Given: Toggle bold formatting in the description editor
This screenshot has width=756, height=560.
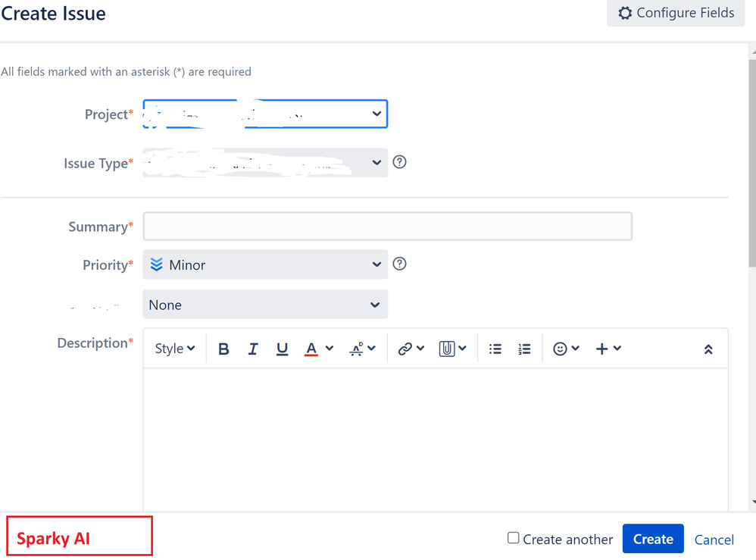Looking at the screenshot, I should (223, 348).
